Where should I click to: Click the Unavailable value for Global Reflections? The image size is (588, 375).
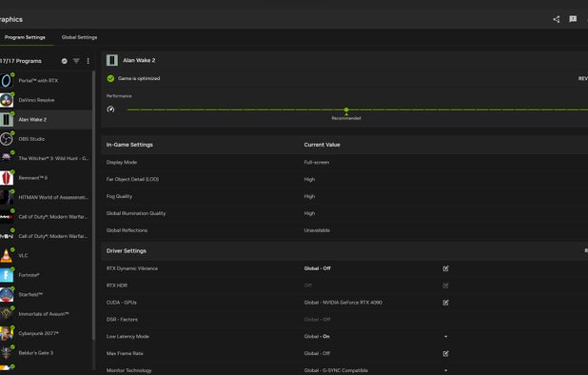pos(317,230)
